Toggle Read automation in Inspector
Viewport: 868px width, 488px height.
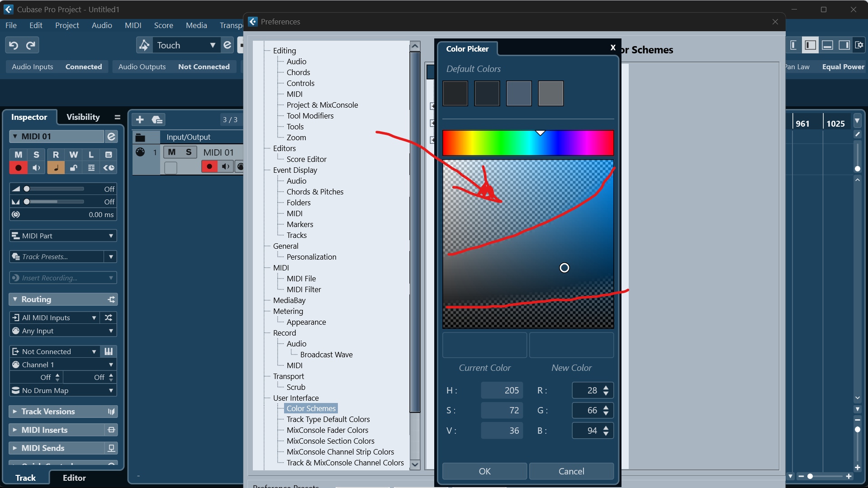pos(56,155)
